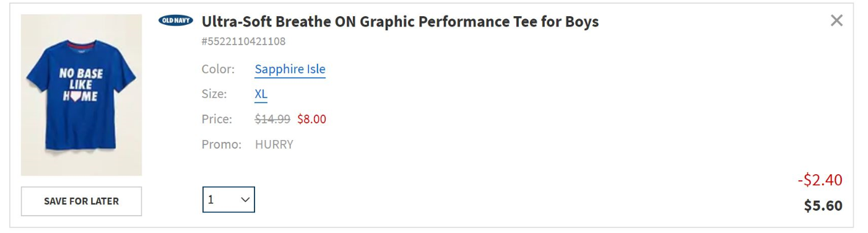Click the HURRY promo code text

[274, 144]
